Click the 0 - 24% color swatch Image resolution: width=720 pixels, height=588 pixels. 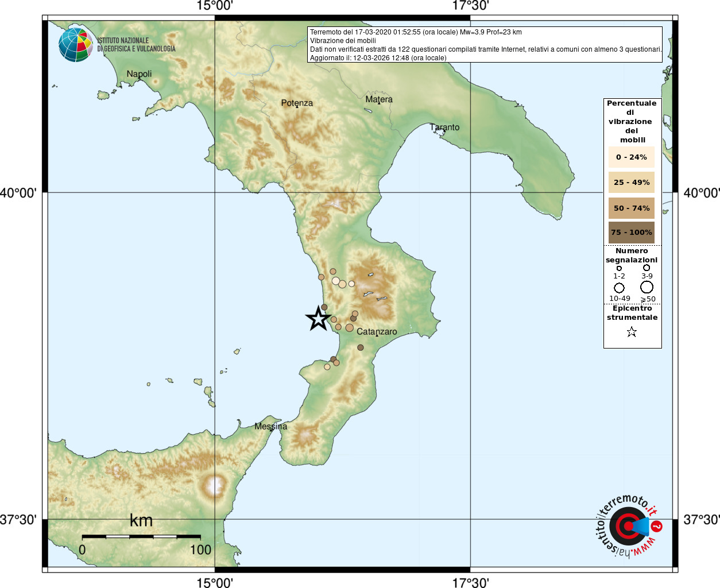(x=632, y=157)
